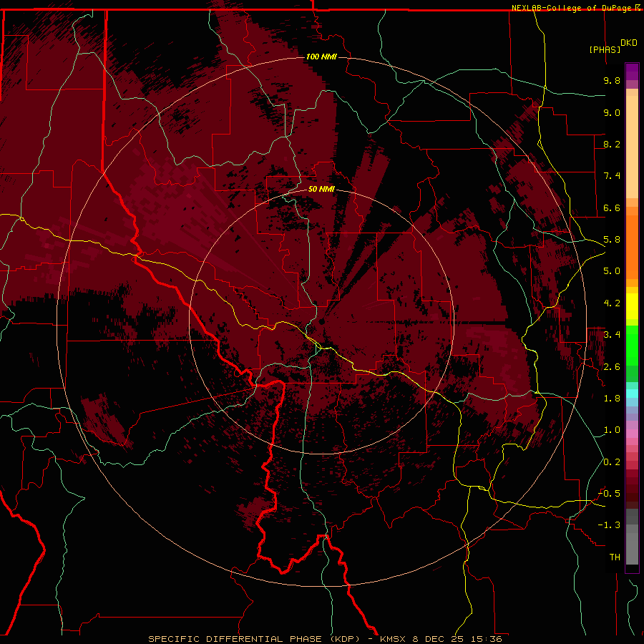Viewport: 644px width, 644px height.
Task: Click the 100 NMI range ring label
Action: [x=321, y=57]
